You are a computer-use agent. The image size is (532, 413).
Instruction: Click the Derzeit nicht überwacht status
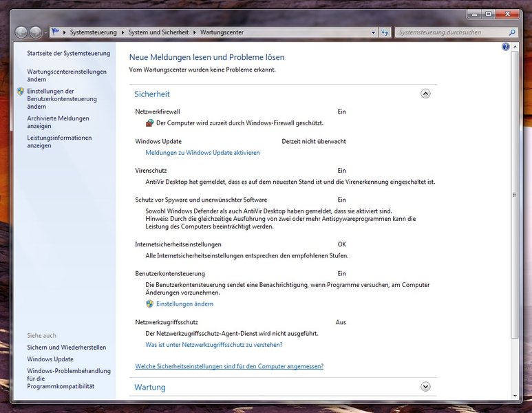coord(314,142)
